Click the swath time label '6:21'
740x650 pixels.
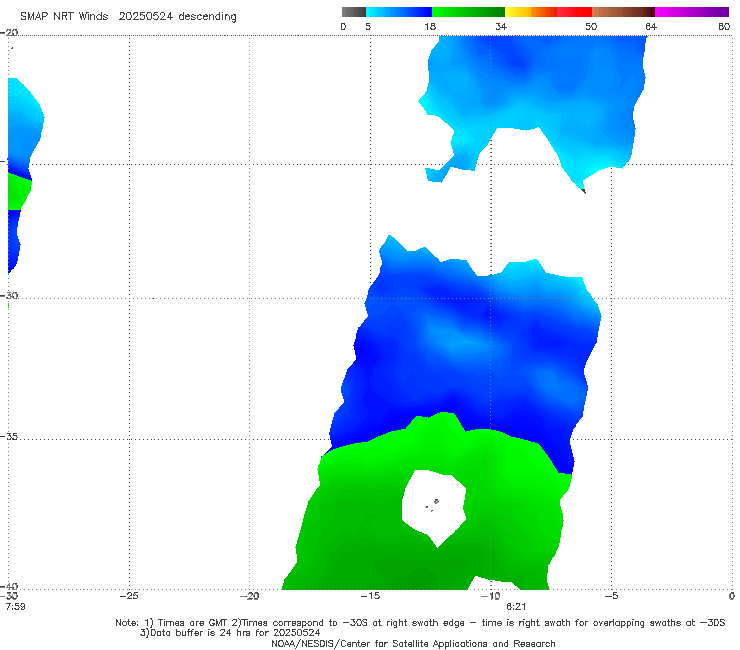516,606
